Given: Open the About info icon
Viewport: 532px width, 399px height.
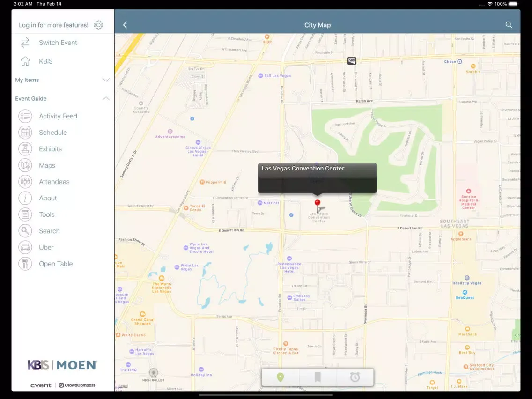Looking at the screenshot, I should pyautogui.click(x=25, y=198).
